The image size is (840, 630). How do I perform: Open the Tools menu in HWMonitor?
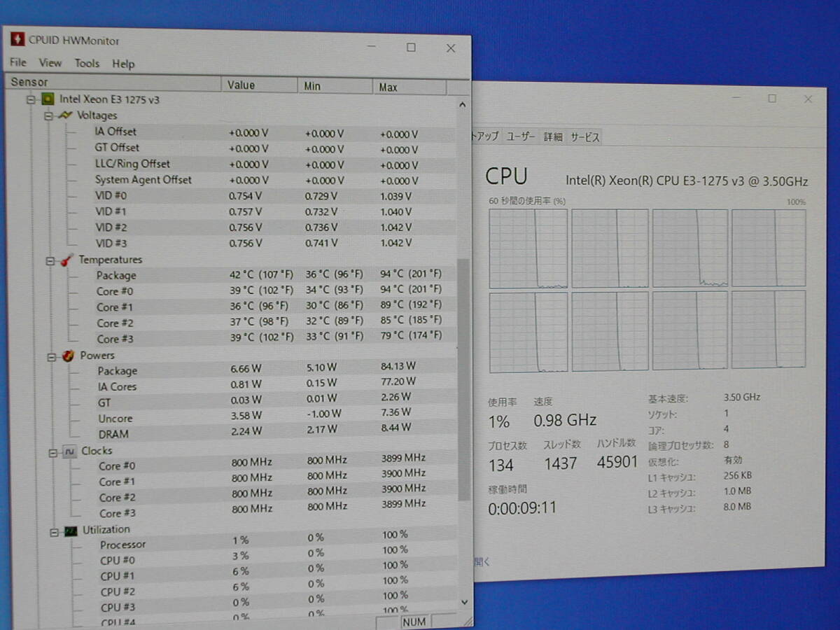(87, 64)
